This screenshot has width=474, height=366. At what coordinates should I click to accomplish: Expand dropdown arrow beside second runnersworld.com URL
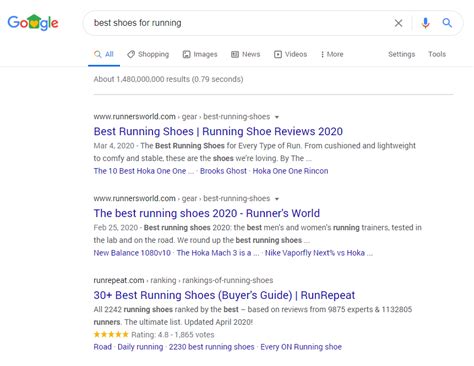click(x=277, y=199)
